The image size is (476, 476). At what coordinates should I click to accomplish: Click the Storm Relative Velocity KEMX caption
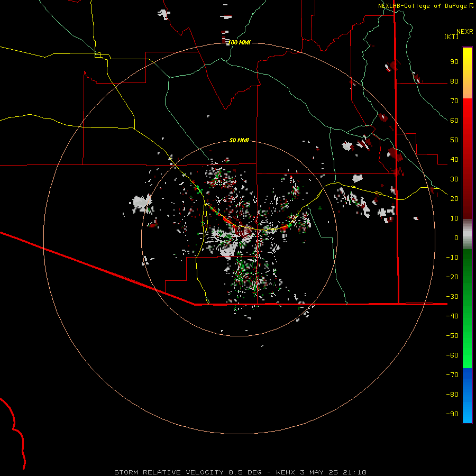(x=240, y=472)
